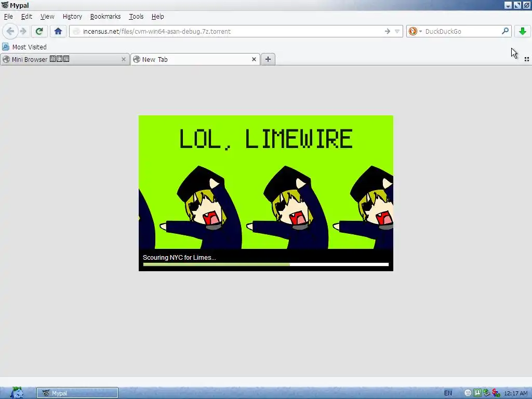Select the Mypal taskbar button
This screenshot has height=399, width=532.
77,393
